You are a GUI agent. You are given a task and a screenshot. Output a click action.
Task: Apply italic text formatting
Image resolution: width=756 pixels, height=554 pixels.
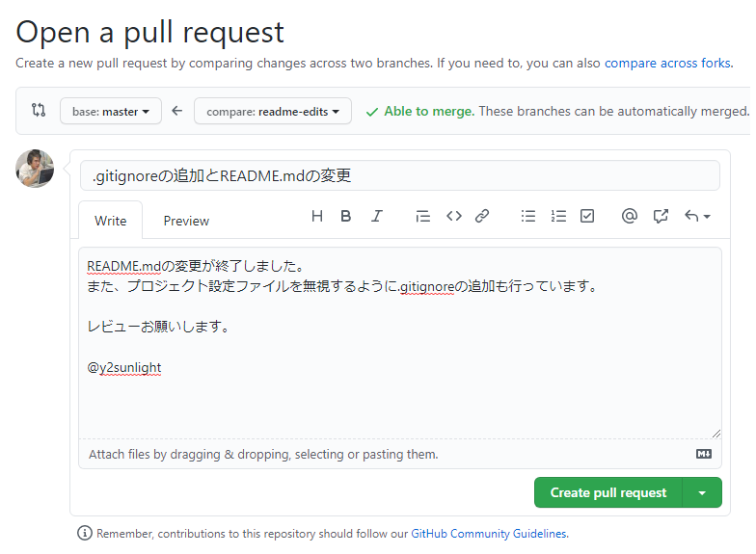tap(377, 217)
